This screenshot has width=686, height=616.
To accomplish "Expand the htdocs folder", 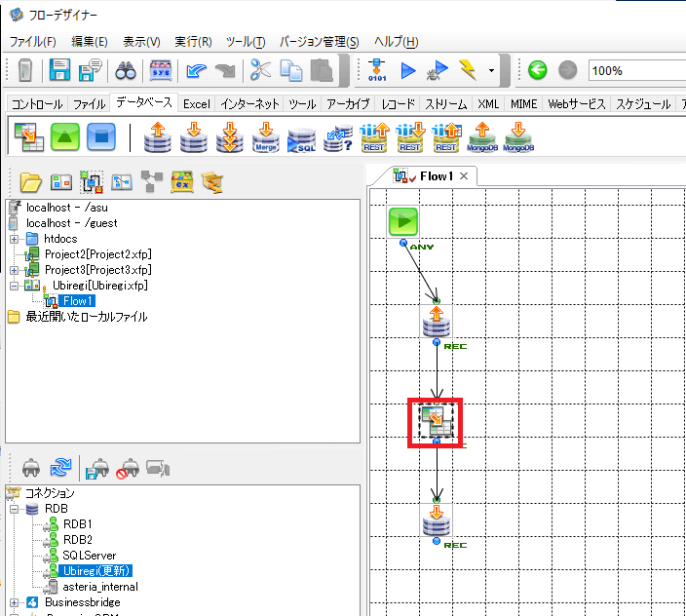I will [14, 239].
